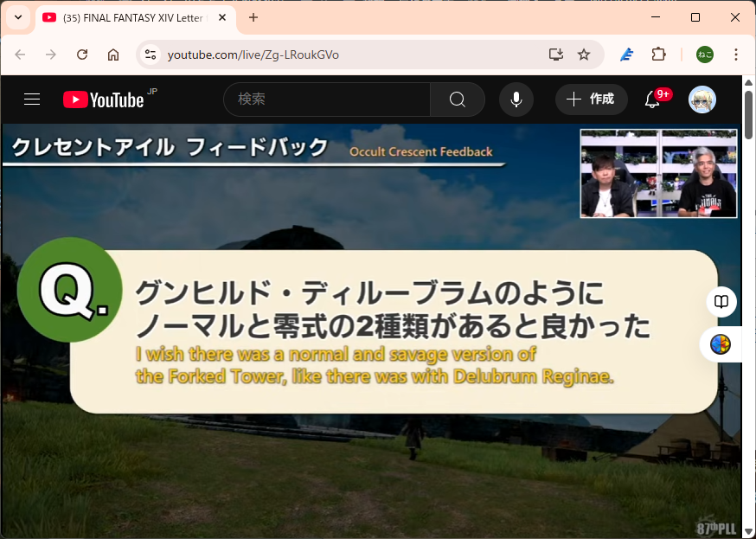756x539 pixels.
Task: Open YouTube notifications bell
Action: tap(652, 99)
